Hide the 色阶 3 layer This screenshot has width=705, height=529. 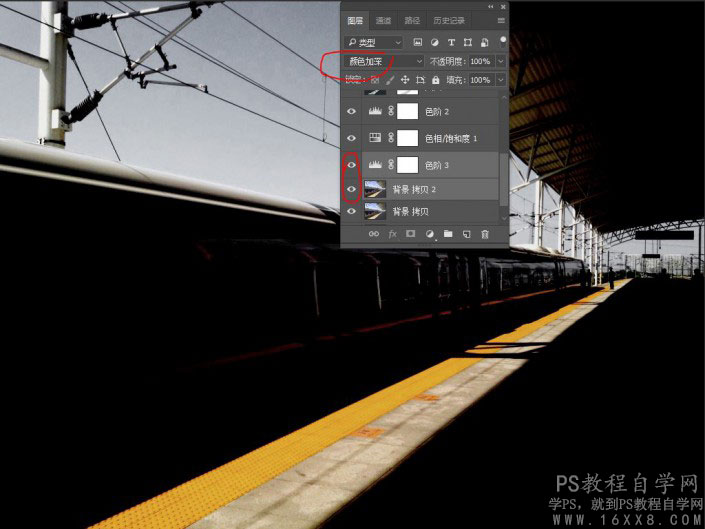click(352, 165)
